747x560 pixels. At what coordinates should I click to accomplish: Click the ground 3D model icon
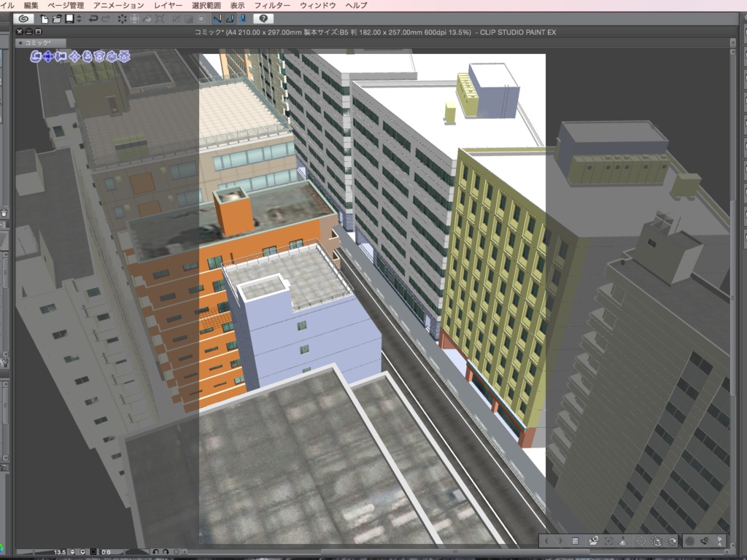tap(623, 541)
